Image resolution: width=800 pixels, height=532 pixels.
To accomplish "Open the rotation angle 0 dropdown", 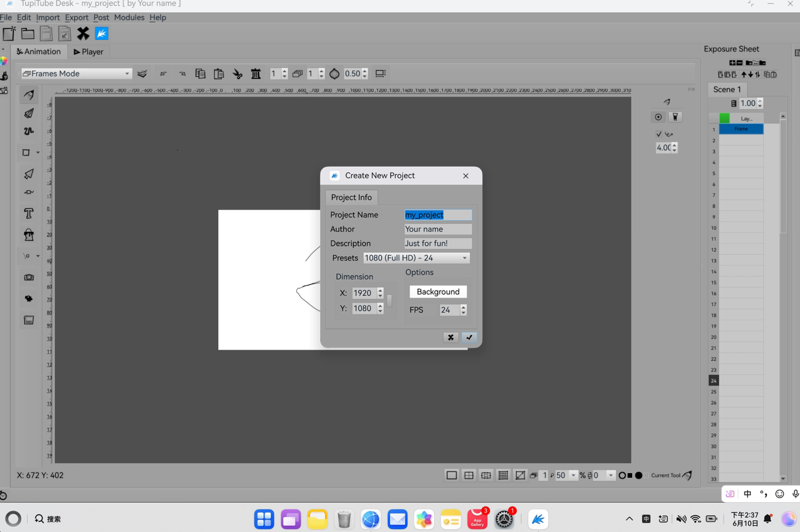I will 611,475.
